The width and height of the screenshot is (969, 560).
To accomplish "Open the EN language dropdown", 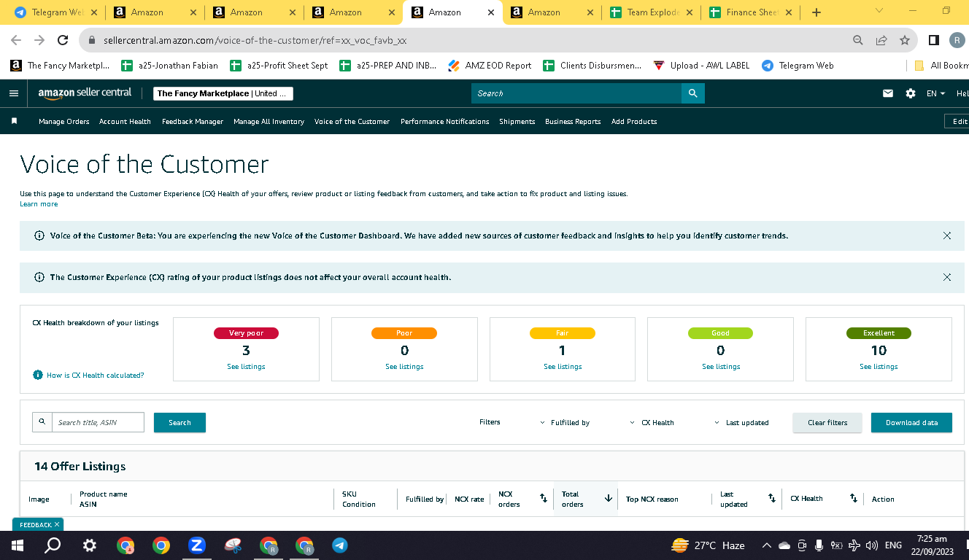I will [936, 93].
